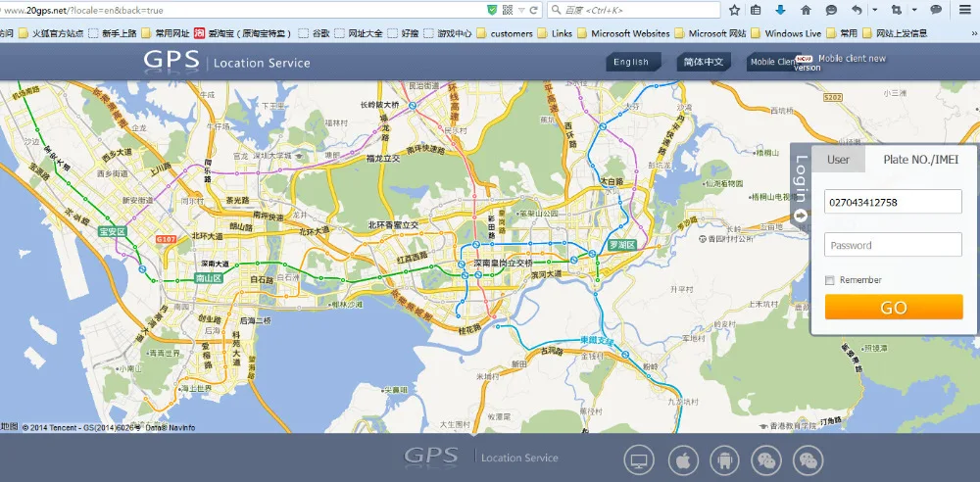The width and height of the screenshot is (980, 482).
Task: Open the downloads arrow icon
Action: click(x=780, y=10)
